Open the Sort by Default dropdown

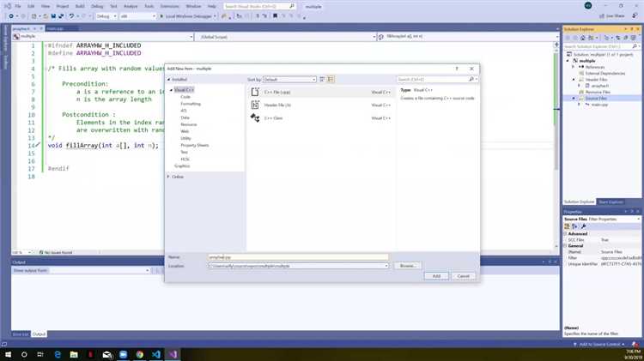pos(289,79)
